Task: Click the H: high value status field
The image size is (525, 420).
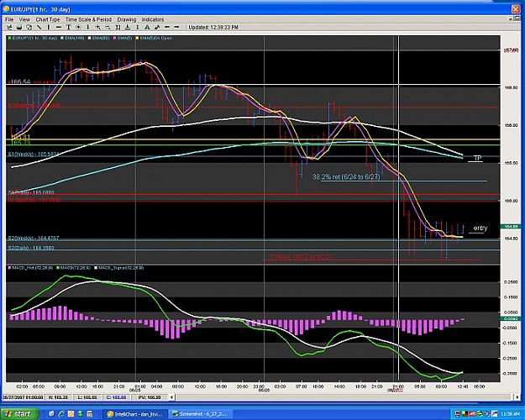Action: pyautogui.click(x=58, y=397)
